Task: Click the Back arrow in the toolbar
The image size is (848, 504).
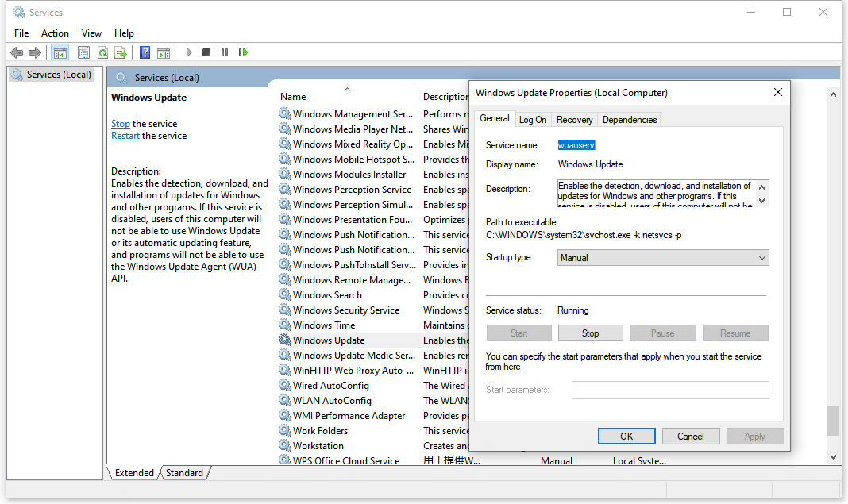Action: 17,52
